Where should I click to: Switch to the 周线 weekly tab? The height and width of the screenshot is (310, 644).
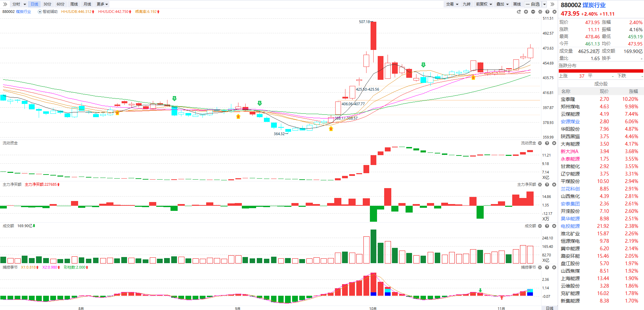point(74,4)
